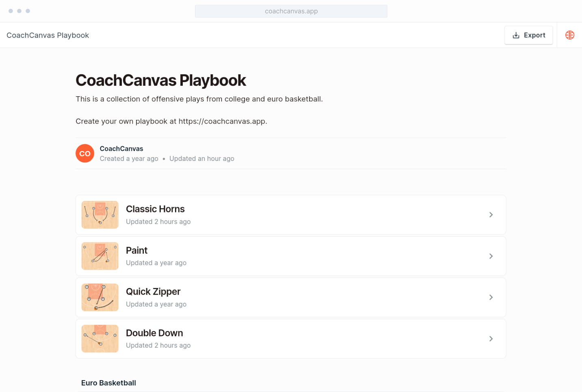
Task: Click the basketball icon in header
Action: [x=570, y=35]
